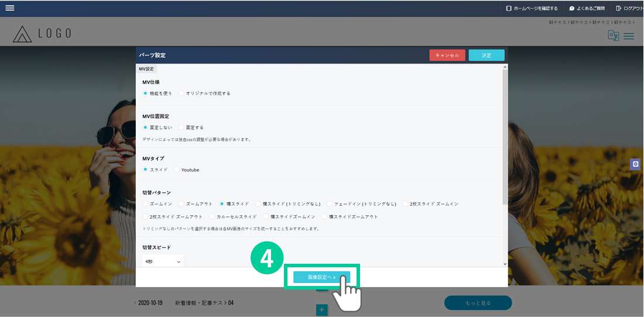This screenshot has height=317, width=644.
Task: Open the top-left admin hamburger menu
Action: tap(10, 8)
